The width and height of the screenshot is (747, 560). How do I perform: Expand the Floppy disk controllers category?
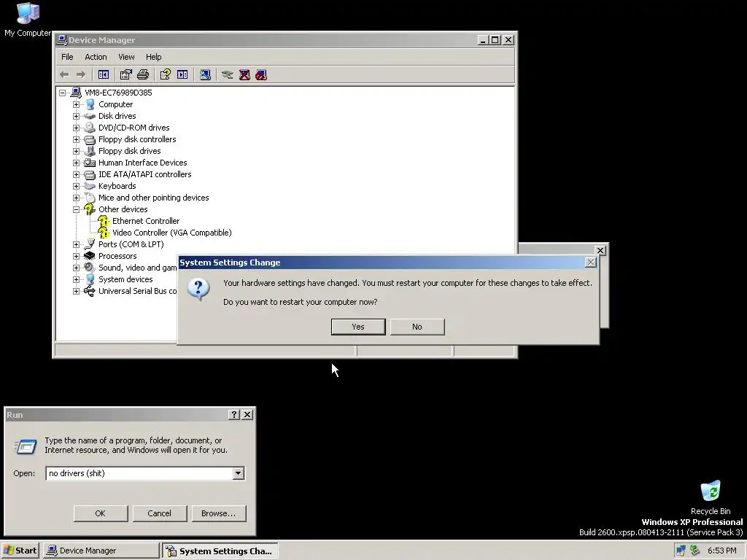pyautogui.click(x=76, y=139)
